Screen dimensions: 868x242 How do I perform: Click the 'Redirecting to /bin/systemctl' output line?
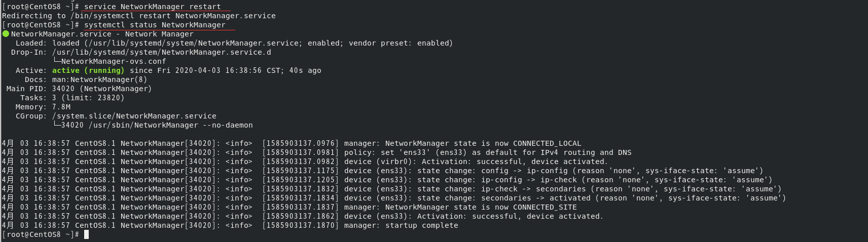139,16
